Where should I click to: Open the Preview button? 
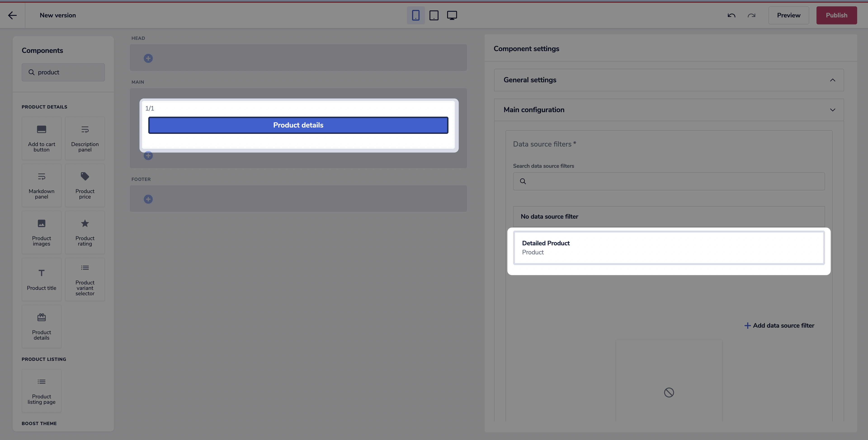788,15
